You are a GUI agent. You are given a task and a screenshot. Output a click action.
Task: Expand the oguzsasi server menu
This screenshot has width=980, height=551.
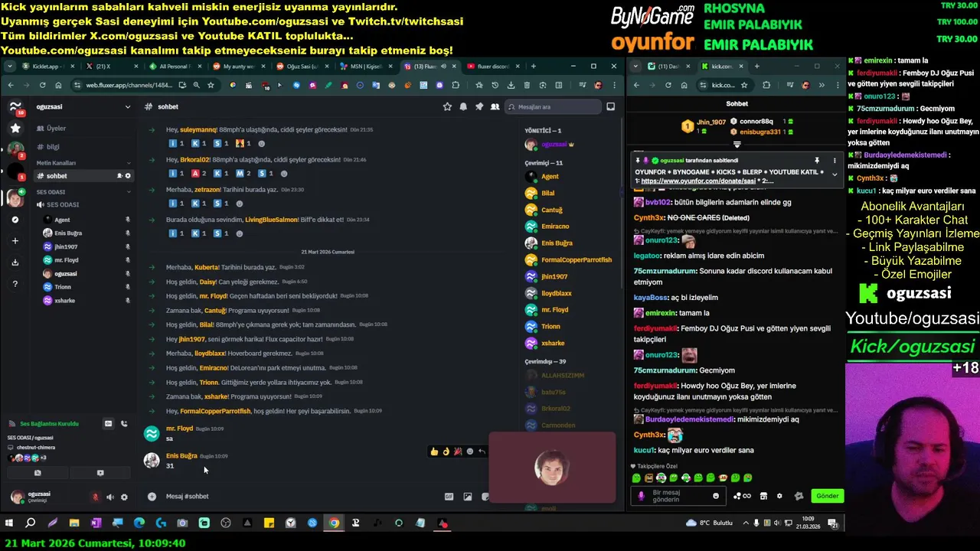128,107
